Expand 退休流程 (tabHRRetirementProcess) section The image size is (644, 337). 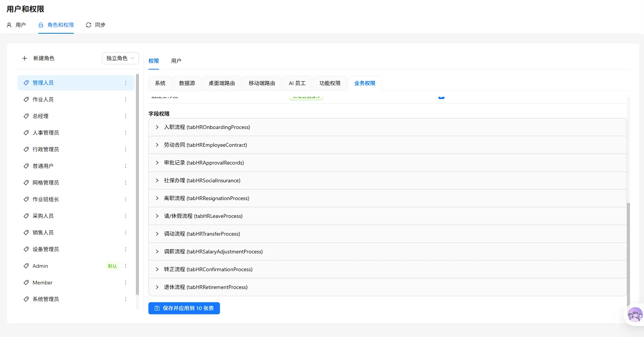(388, 287)
